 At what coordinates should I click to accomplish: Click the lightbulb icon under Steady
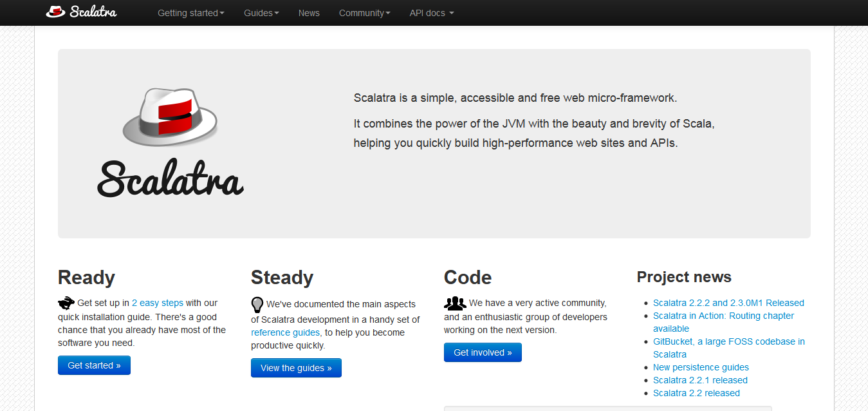point(257,304)
